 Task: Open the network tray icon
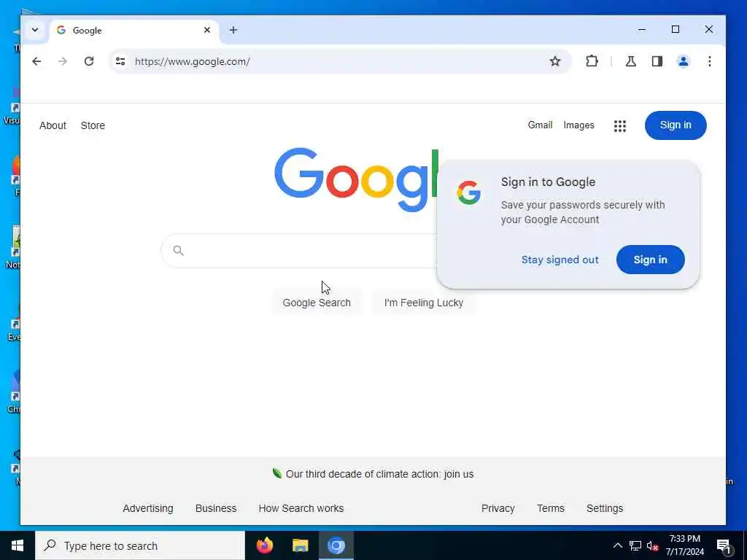click(635, 545)
